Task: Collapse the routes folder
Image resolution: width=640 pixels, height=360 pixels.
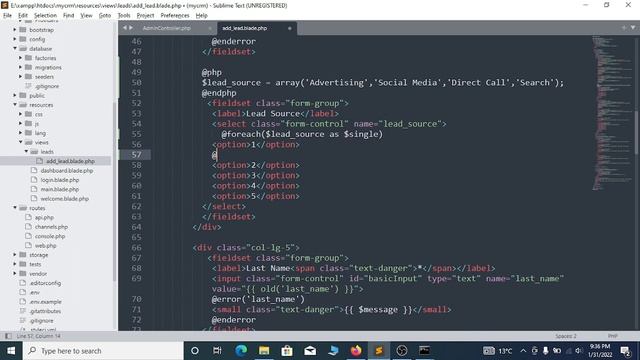Action: coord(15,208)
